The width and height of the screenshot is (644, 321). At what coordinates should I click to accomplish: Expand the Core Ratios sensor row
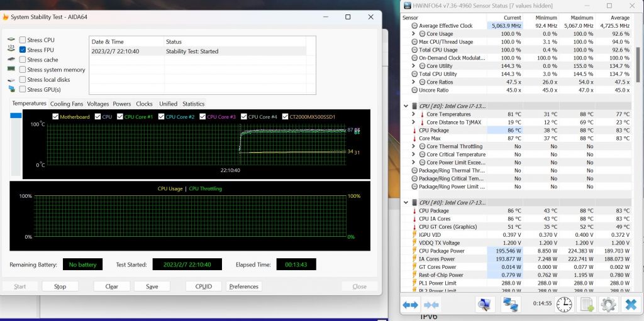coord(413,82)
